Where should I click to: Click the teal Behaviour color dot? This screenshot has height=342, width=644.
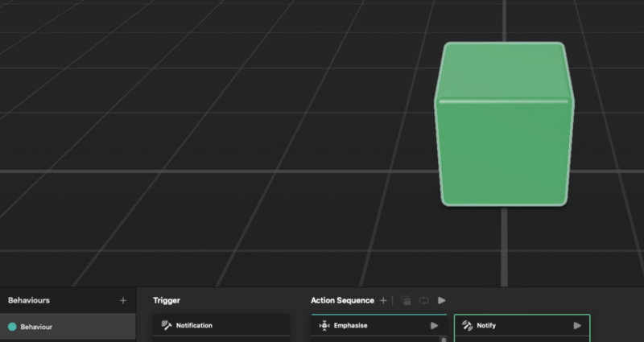click(12, 327)
